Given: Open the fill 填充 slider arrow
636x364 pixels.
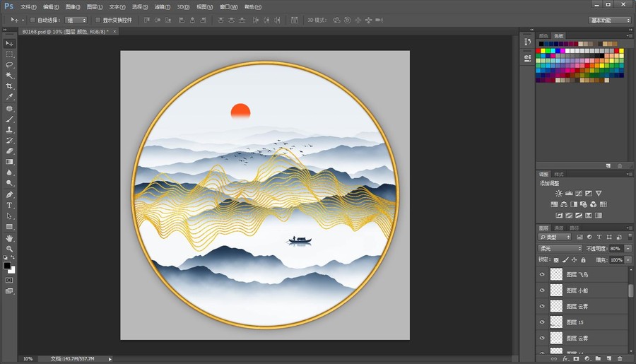Looking at the screenshot, I should (628, 260).
